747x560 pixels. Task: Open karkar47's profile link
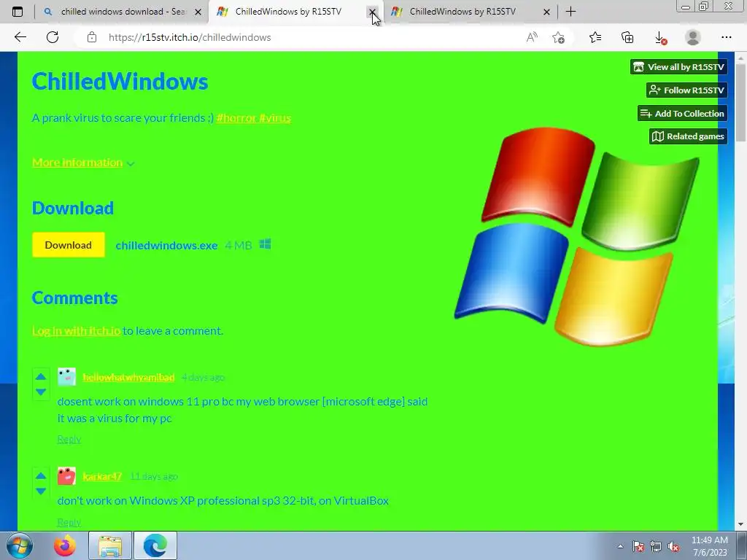point(102,476)
